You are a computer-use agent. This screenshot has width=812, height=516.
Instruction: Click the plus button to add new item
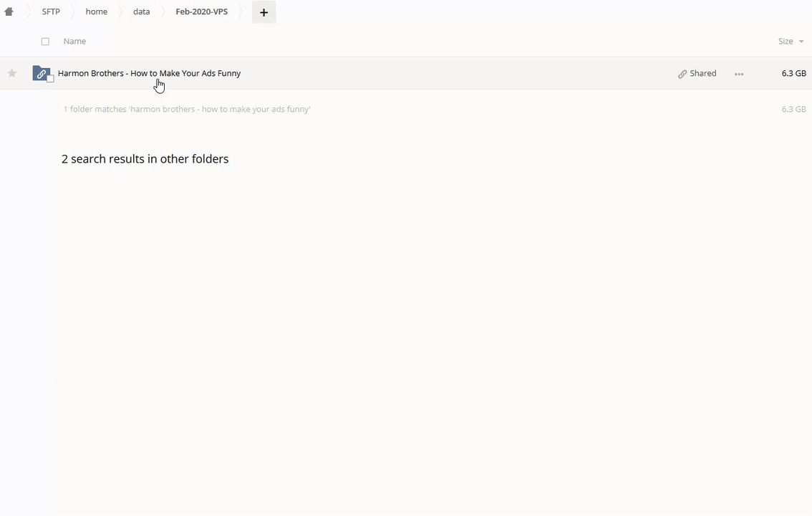tap(264, 12)
